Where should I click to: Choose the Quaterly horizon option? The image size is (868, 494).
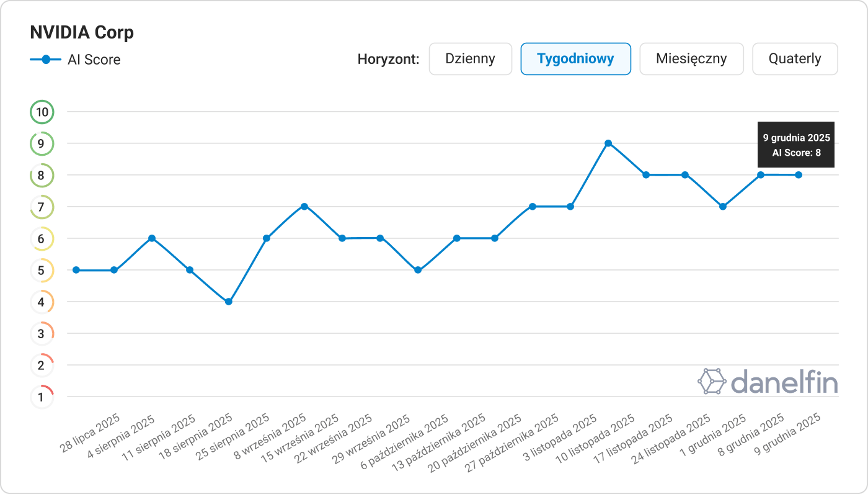(x=795, y=59)
